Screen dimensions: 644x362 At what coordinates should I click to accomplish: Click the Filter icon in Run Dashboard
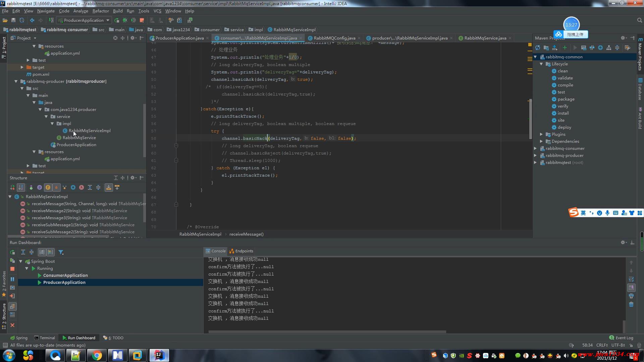coord(61,252)
